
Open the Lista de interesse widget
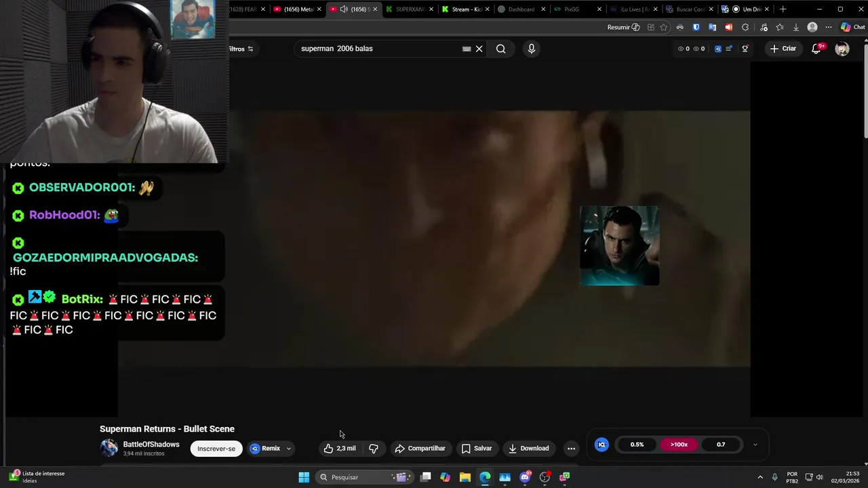[x=37, y=477]
